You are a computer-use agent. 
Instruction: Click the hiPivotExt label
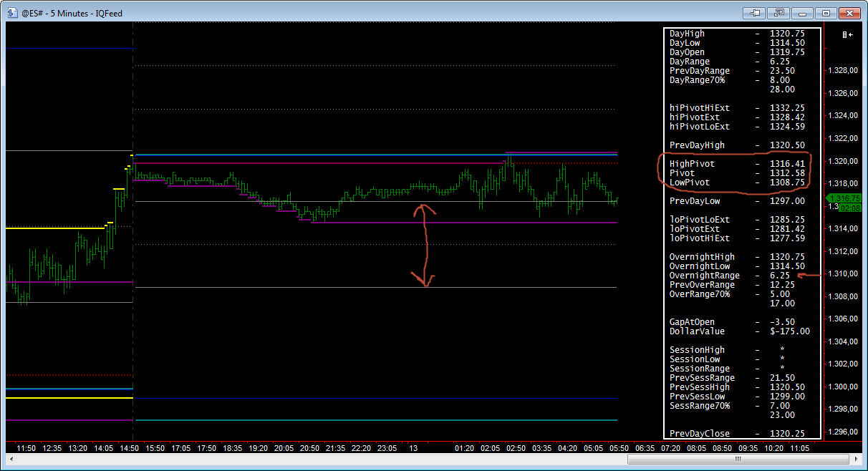695,117
